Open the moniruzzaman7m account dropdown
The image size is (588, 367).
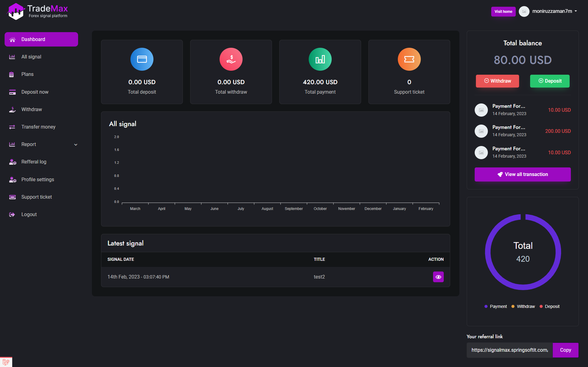[552, 11]
